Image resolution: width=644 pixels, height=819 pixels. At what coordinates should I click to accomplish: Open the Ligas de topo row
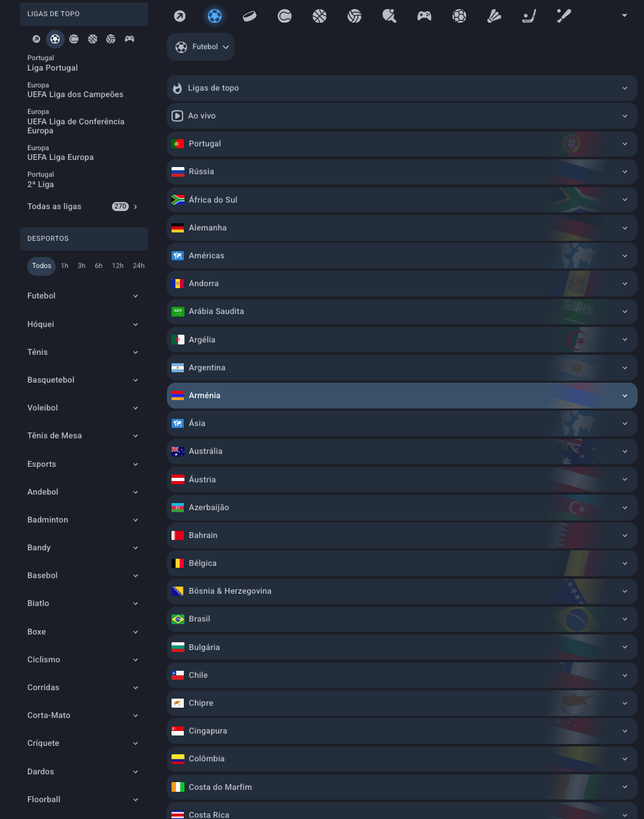point(402,88)
